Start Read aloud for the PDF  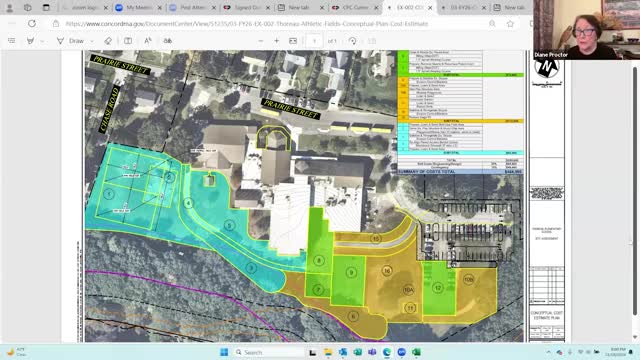(x=148, y=41)
